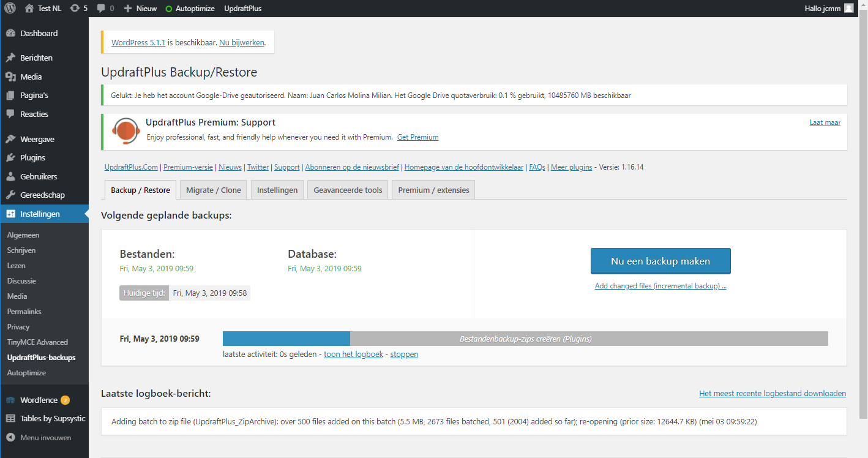
Task: Click the Nu bijwerken update link
Action: click(x=242, y=43)
